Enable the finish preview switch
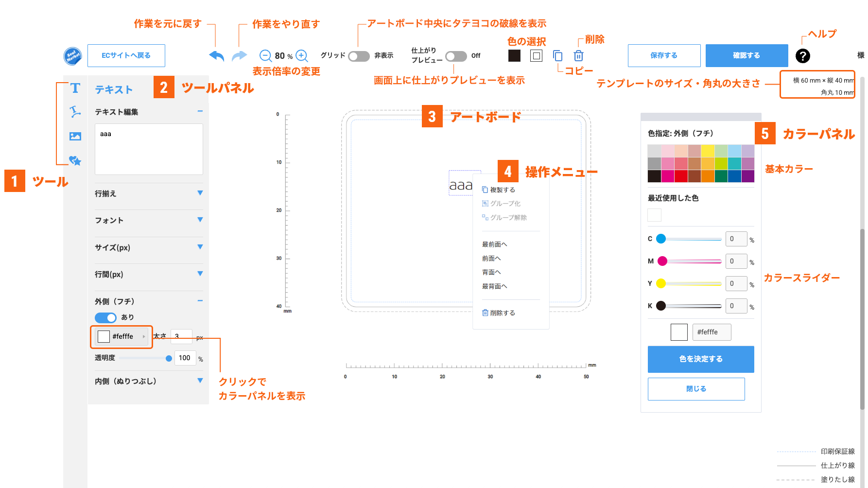The width and height of the screenshot is (868, 488). (x=456, y=56)
